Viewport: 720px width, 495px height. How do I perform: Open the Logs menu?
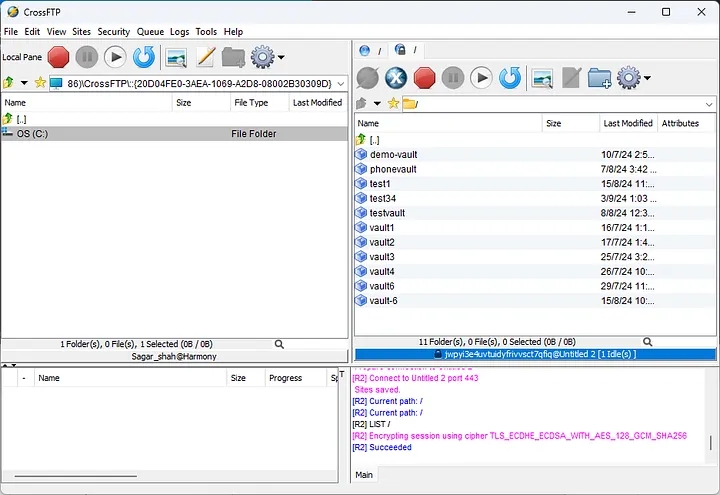click(180, 32)
